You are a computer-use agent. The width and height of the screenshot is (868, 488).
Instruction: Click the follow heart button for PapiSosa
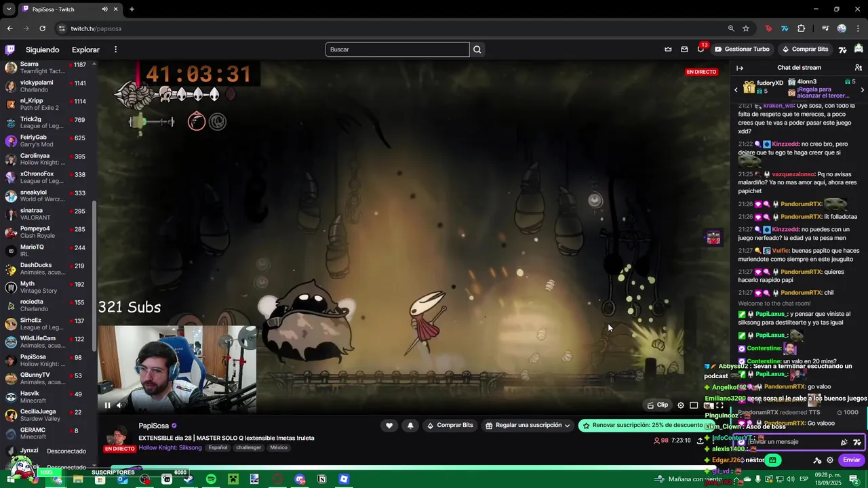click(389, 426)
